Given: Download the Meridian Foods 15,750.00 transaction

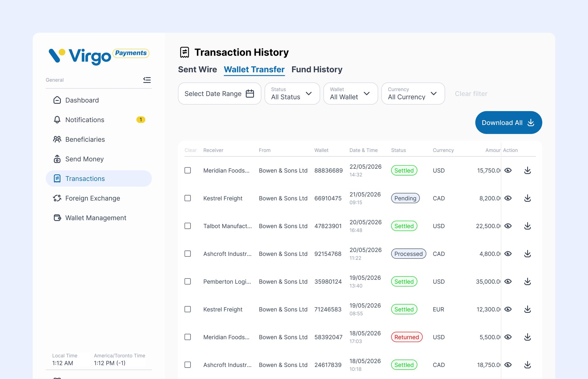Looking at the screenshot, I should tap(527, 171).
